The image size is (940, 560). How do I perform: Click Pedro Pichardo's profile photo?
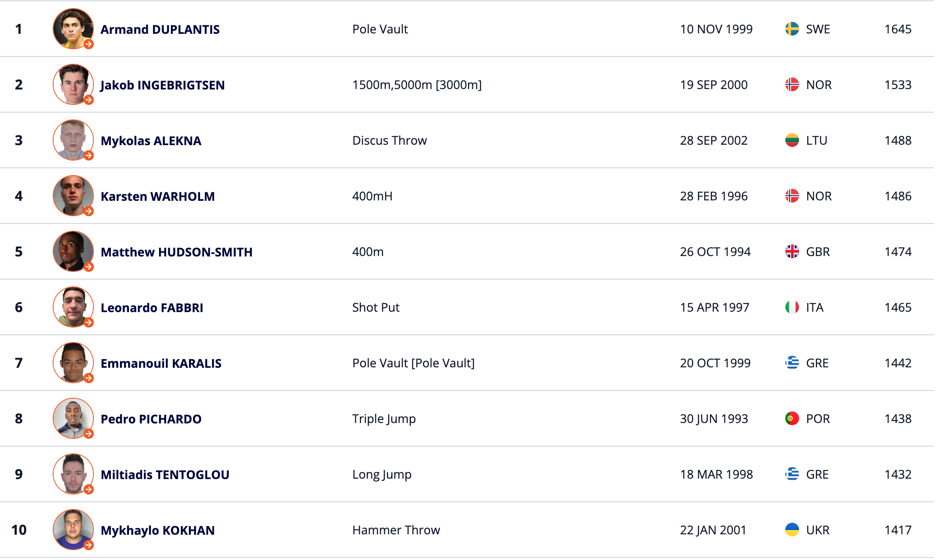(x=73, y=418)
